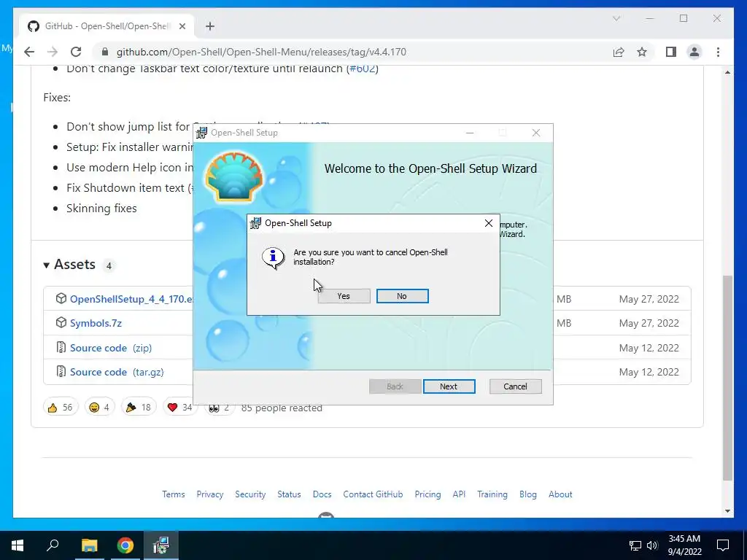Viewport: 747px width, 560px height.
Task: Open the Blog footer link
Action: click(528, 494)
